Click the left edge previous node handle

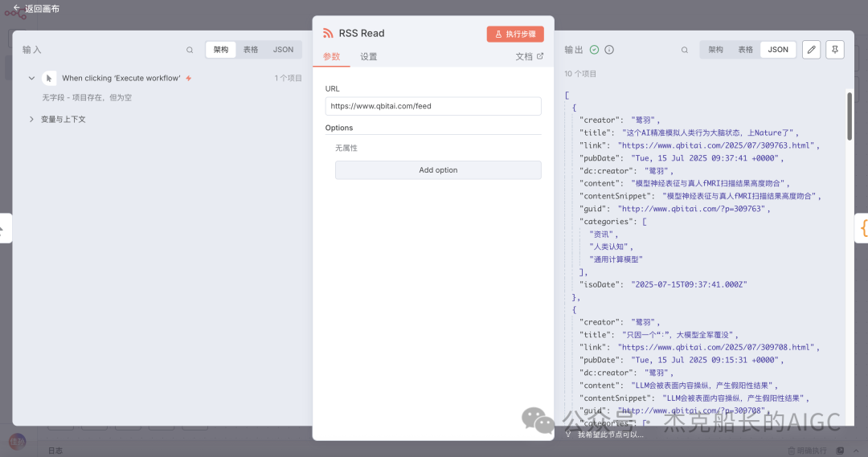pos(5,228)
